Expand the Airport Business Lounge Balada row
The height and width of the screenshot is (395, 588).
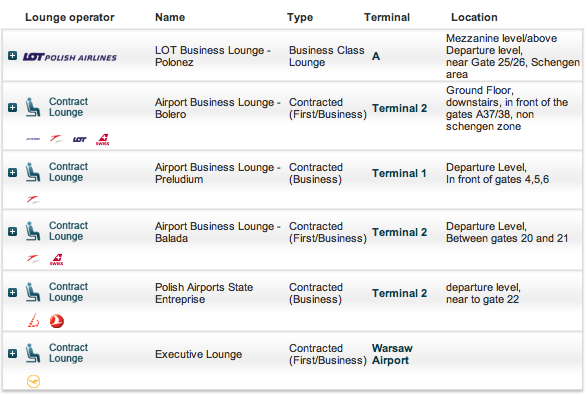[x=12, y=231]
